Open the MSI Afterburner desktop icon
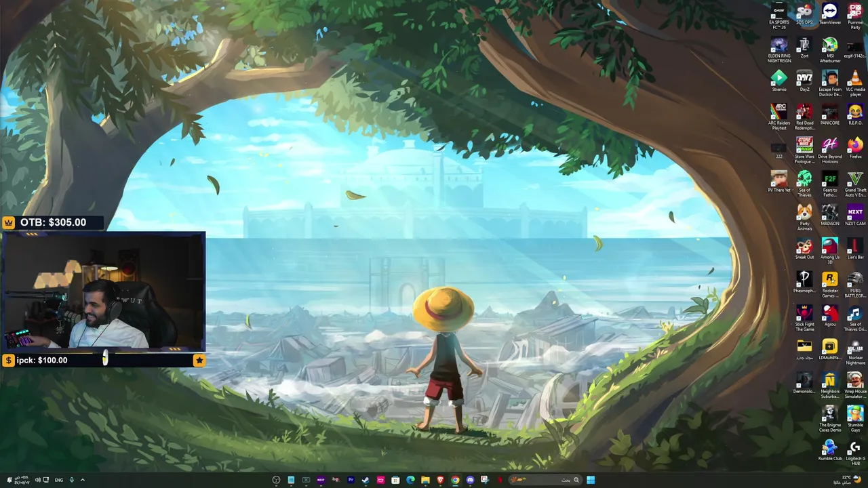Viewport: 868px width, 488px height. pos(830,50)
